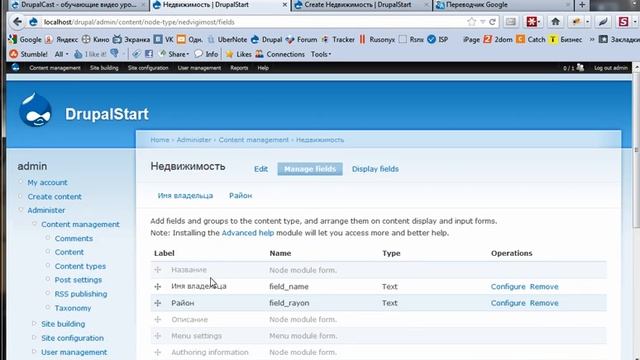Open Content types in the sidebar
640x360 pixels.
coord(80,266)
